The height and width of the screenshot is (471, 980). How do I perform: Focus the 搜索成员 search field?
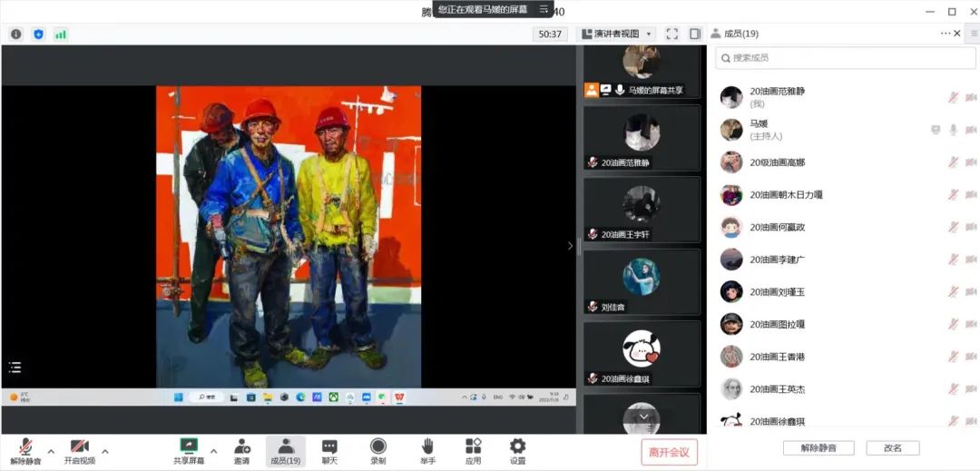[x=845, y=57]
